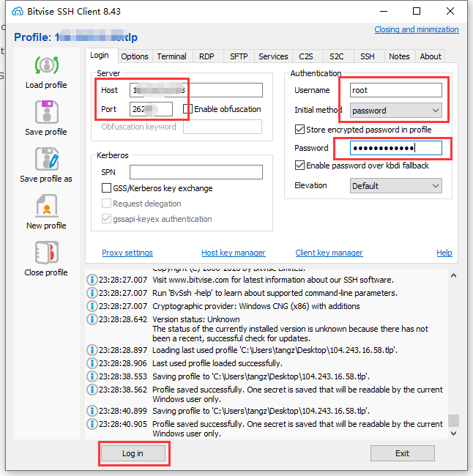Click info icon of 23:28:40.905 log entry
Screen dimensions: 473x476
tap(92, 424)
